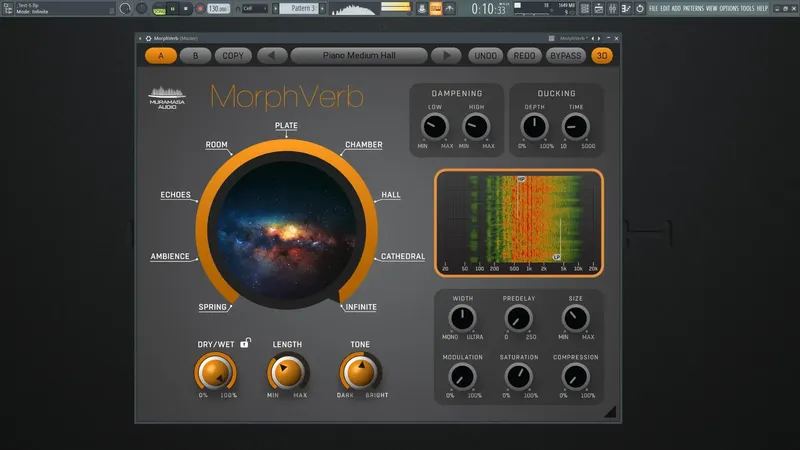Open the Cell snap dropdown

[255, 9]
